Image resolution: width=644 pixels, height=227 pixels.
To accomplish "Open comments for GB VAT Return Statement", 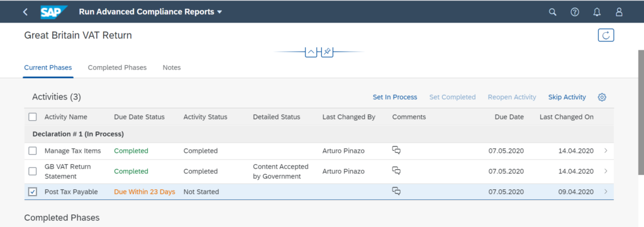I will pos(396,170).
